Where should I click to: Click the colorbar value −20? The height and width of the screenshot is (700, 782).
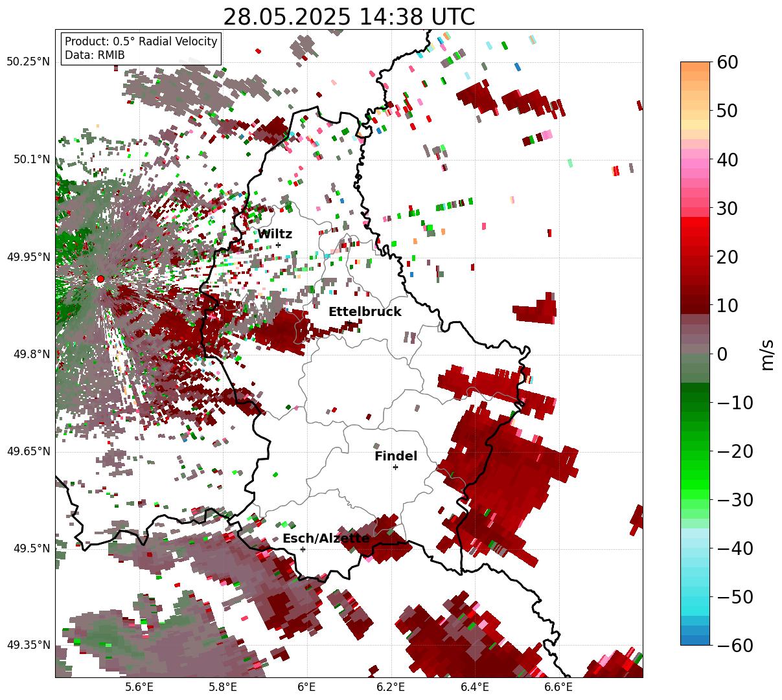coord(735,451)
